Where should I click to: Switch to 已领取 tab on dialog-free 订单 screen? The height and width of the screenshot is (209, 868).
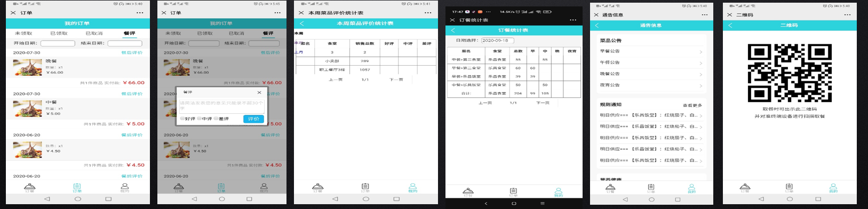[59, 33]
